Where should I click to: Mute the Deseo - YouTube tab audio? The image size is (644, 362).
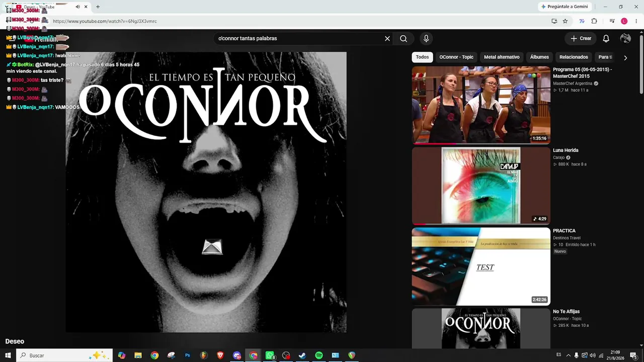point(77,7)
